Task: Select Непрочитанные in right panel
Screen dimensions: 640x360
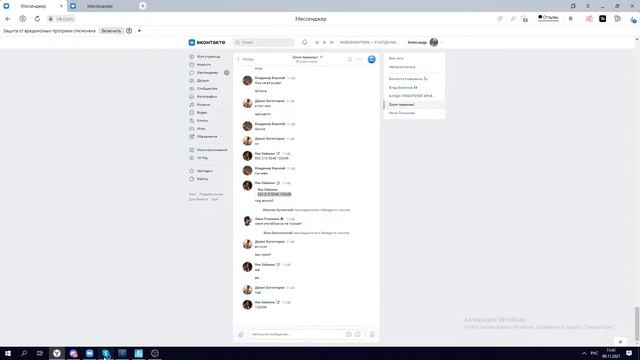Action: click(402, 67)
